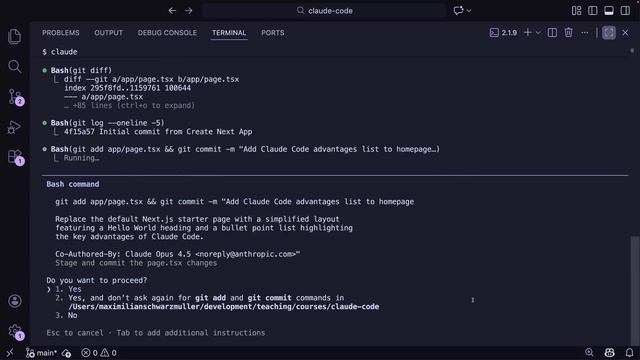This screenshot has height=360, width=640.
Task: Toggle the bottom panel visibility
Action: click(609, 11)
